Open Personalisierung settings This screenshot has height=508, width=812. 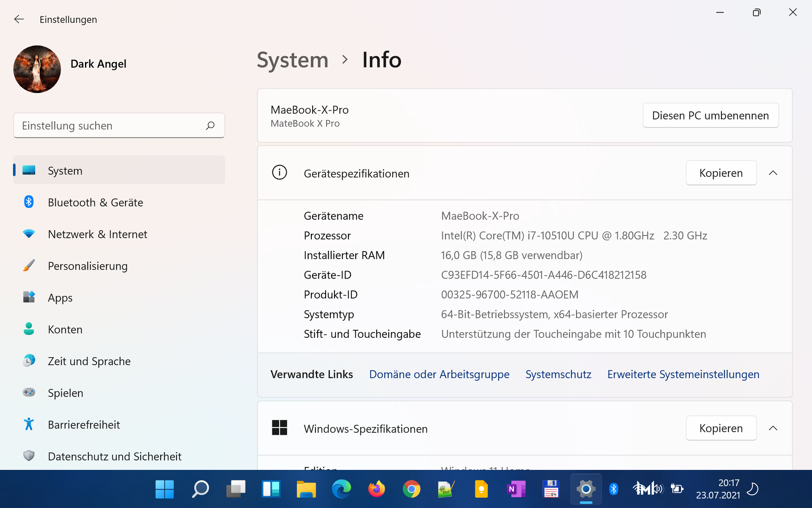(119, 266)
